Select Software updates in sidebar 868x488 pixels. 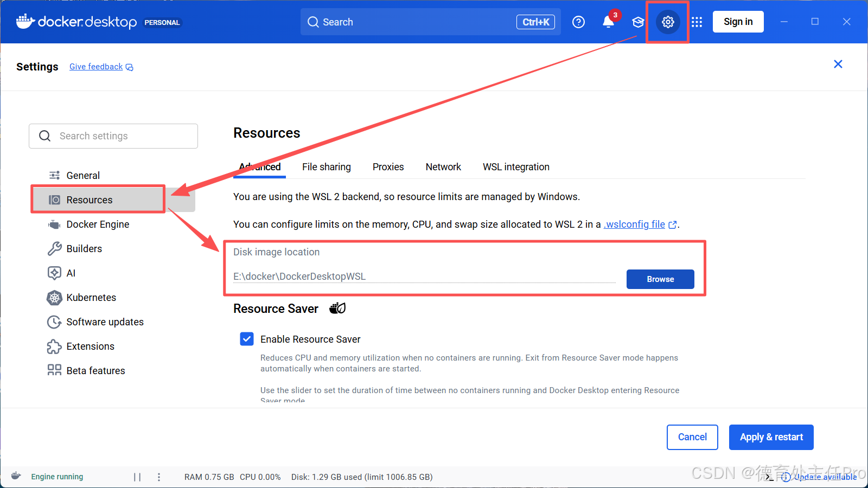113,322
